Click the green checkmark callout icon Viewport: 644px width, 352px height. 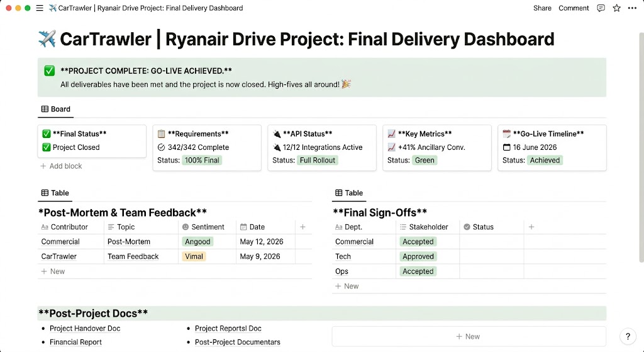(49, 71)
